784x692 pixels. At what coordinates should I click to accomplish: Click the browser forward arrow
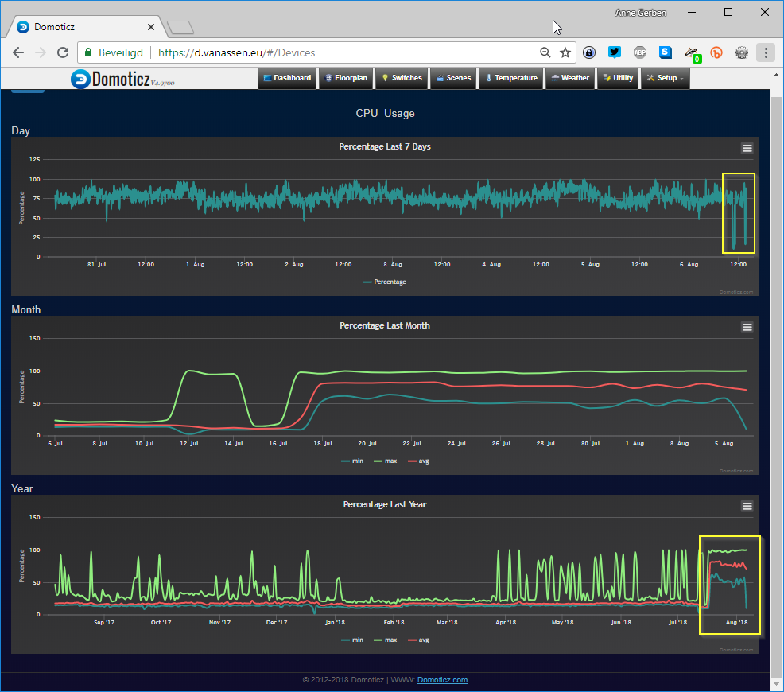pos(40,52)
